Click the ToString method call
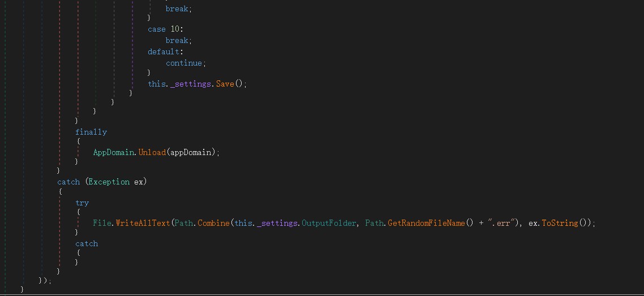The image size is (644, 296). click(x=560, y=223)
